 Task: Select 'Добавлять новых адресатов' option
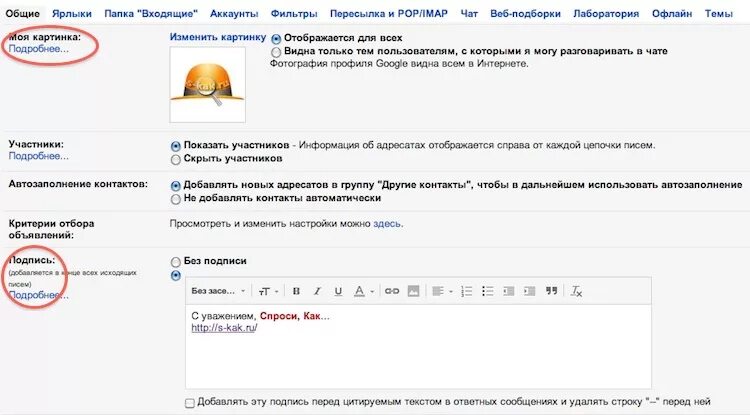click(x=176, y=186)
